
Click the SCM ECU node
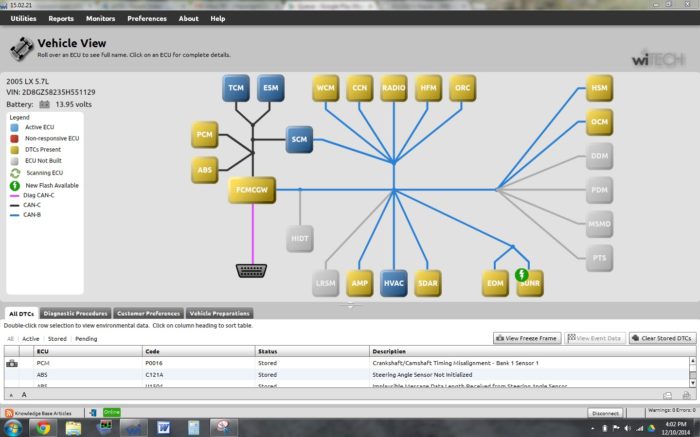coord(299,139)
